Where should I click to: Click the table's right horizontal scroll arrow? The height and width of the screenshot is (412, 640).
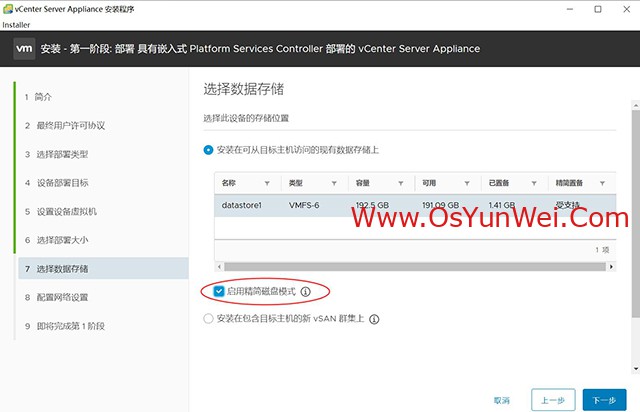tap(611, 267)
